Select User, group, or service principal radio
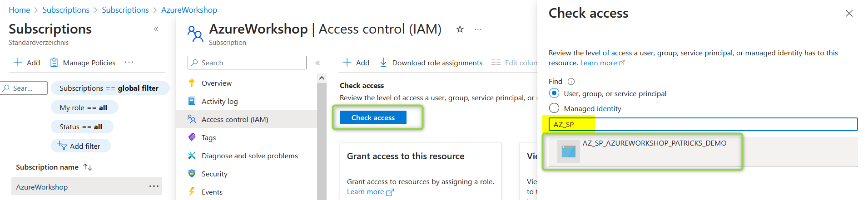 pos(554,93)
